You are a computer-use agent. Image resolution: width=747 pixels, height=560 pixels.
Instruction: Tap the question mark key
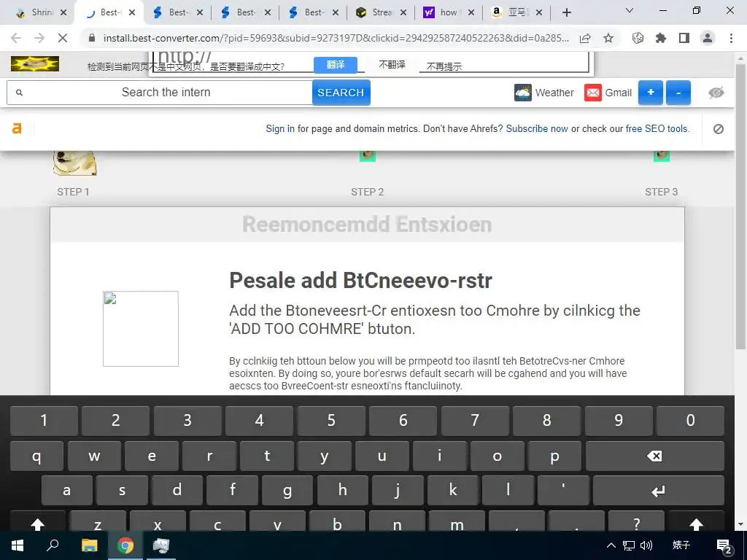pos(636,522)
